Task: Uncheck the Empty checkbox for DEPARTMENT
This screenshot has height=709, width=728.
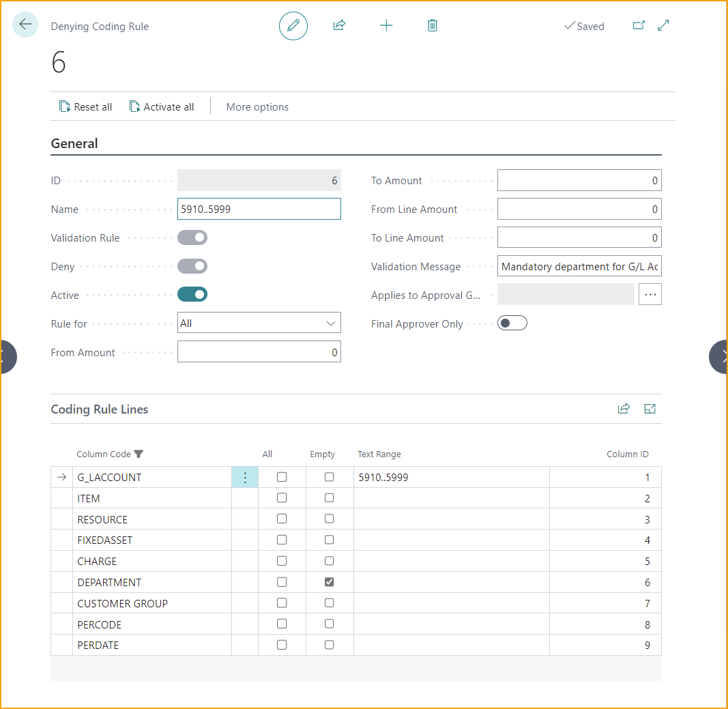Action: (330, 582)
